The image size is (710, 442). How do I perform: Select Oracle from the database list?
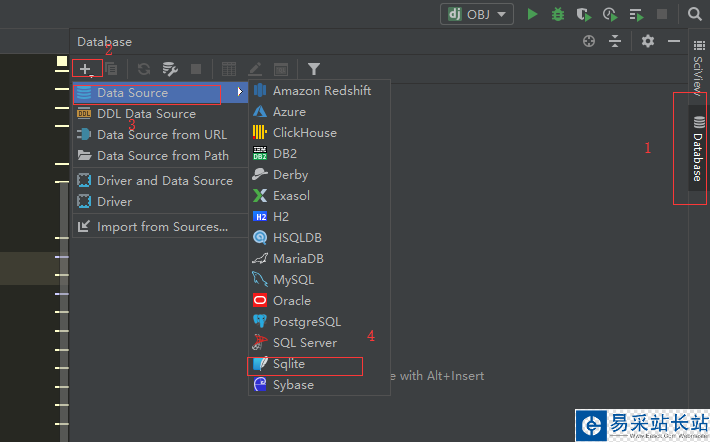coord(292,301)
